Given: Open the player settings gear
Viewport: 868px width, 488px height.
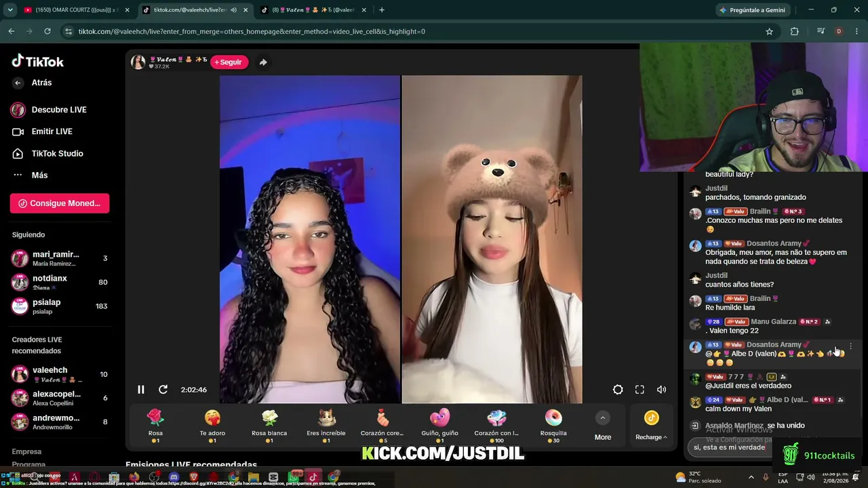Looking at the screenshot, I should (618, 390).
